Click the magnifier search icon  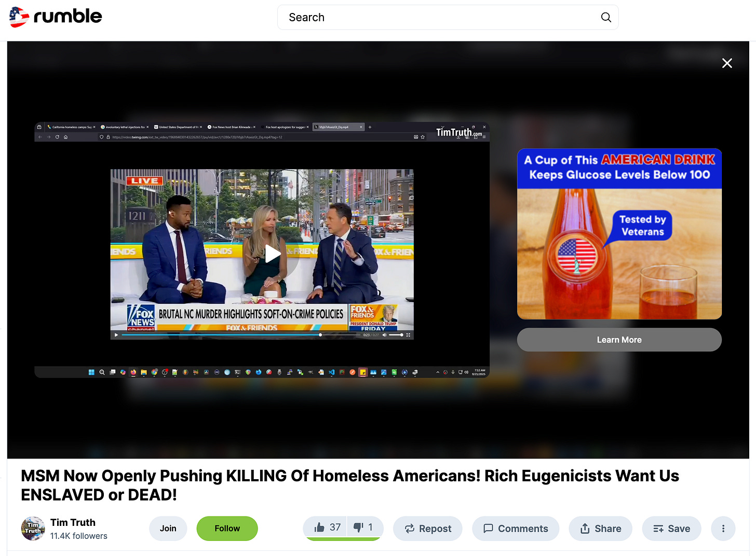click(605, 18)
